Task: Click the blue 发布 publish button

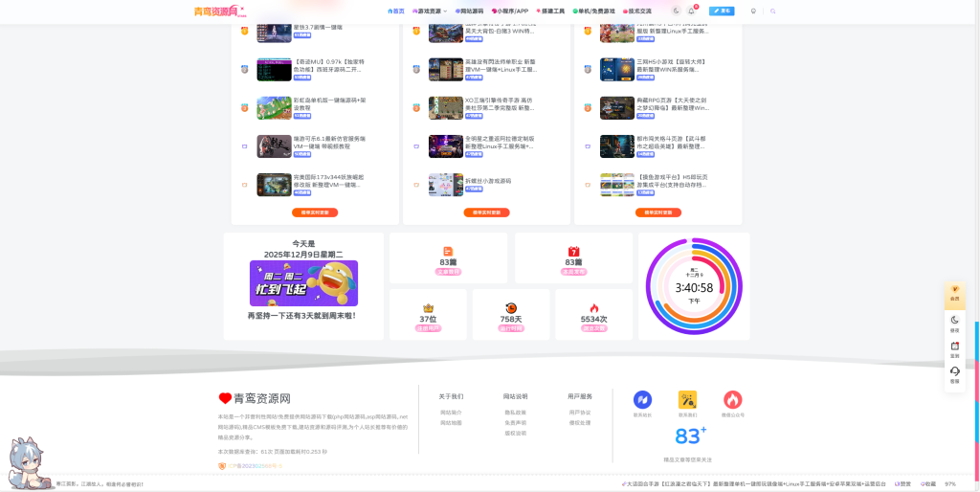Action: click(722, 11)
